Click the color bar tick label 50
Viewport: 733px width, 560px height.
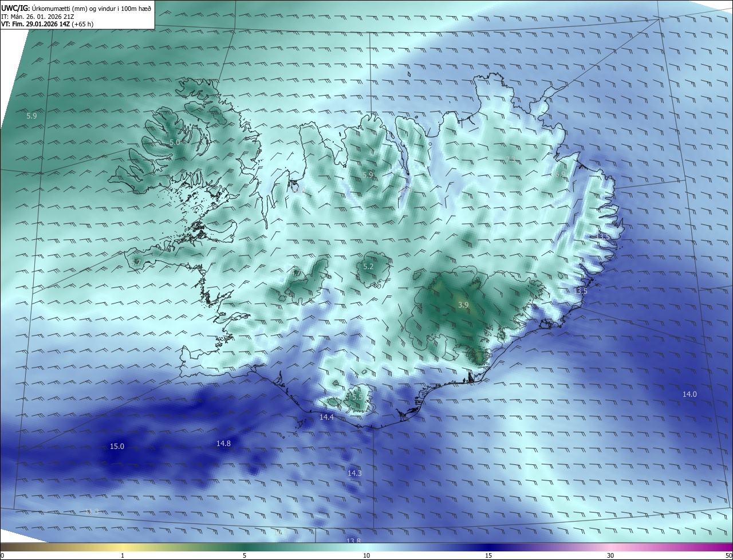[x=728, y=555]
